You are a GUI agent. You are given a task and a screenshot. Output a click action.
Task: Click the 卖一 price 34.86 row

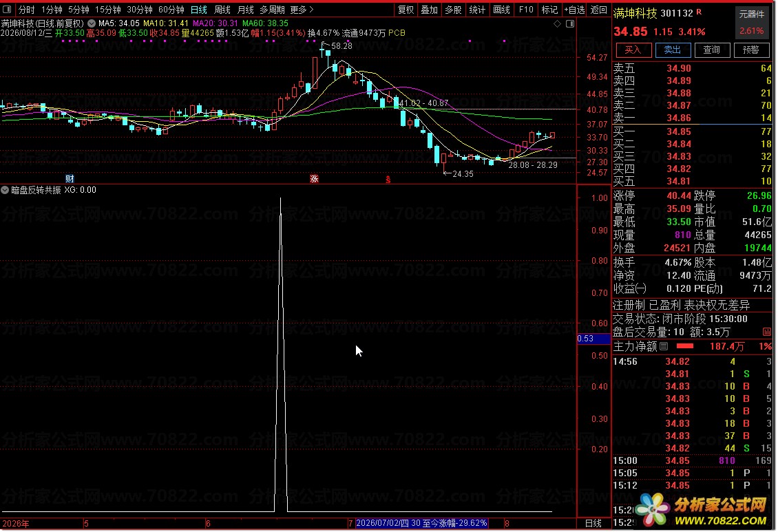tap(693, 118)
